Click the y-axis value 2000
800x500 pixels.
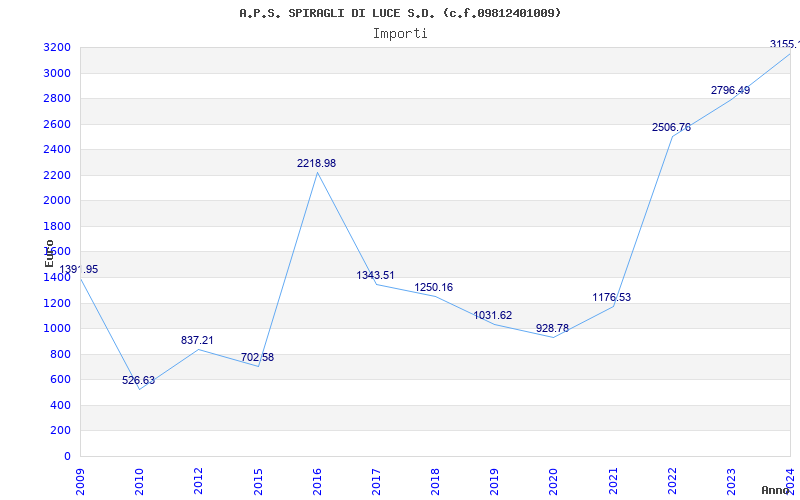pos(57,201)
